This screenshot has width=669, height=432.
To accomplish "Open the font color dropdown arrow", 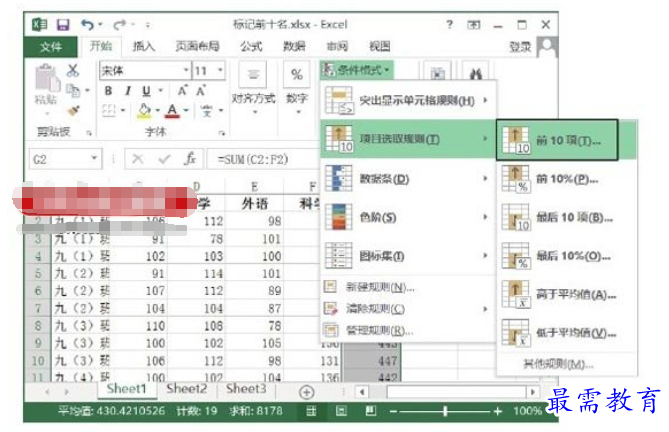I will coord(186,111).
